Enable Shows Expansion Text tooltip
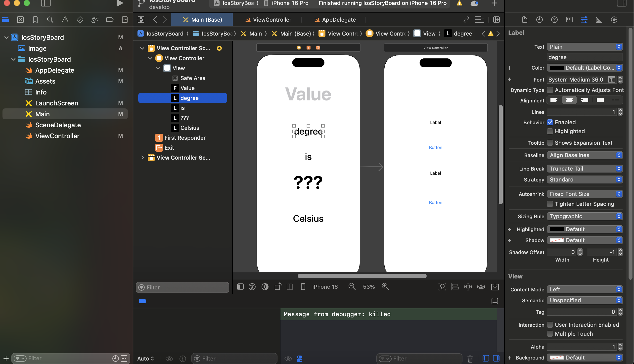This screenshot has width=634, height=364. [550, 143]
